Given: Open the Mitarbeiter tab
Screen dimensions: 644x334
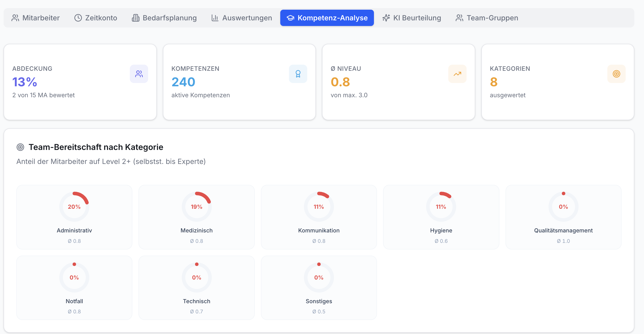Looking at the screenshot, I should (x=36, y=18).
